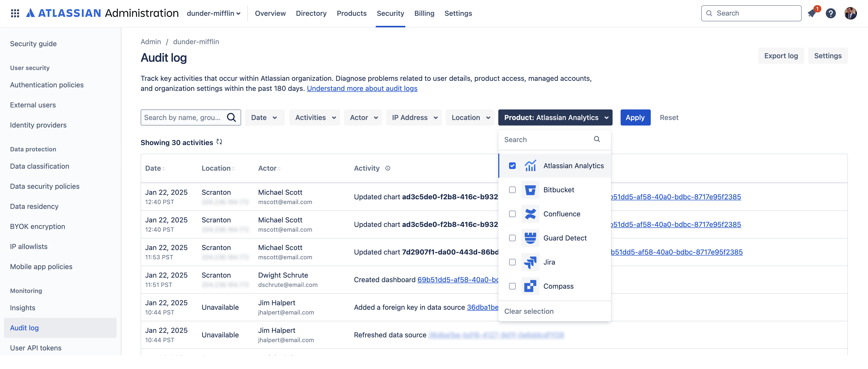Open Understand more about audit logs link

coord(362,89)
